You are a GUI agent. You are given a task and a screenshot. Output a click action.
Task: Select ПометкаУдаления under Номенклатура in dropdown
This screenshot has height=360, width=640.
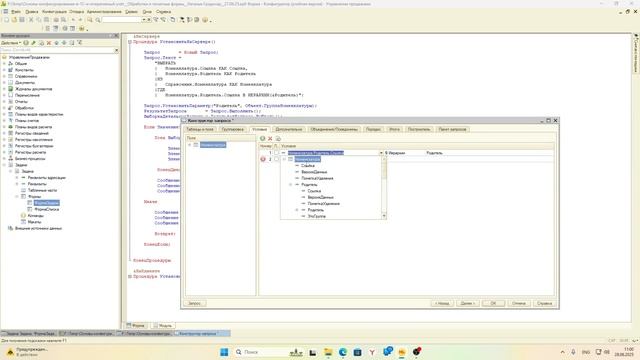[x=317, y=178]
